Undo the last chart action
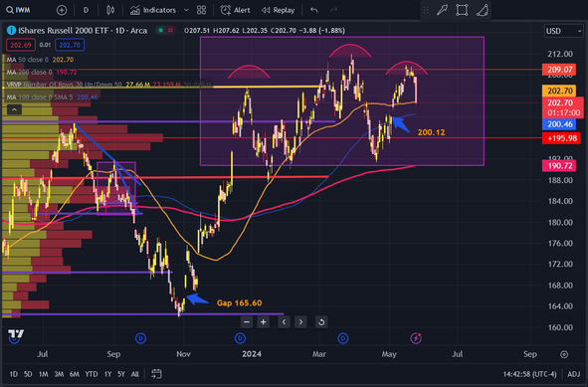Viewport: 588px width, 387px height. tap(314, 10)
